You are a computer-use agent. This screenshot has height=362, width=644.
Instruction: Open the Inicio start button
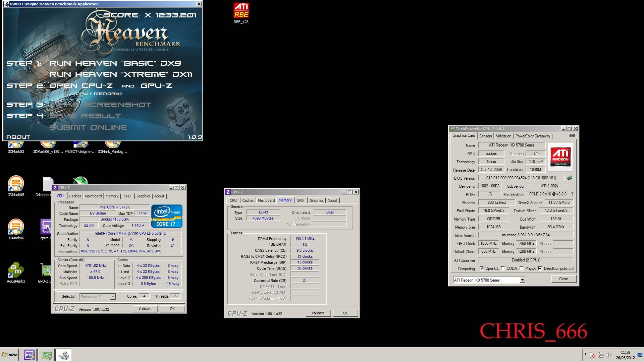click(10, 355)
